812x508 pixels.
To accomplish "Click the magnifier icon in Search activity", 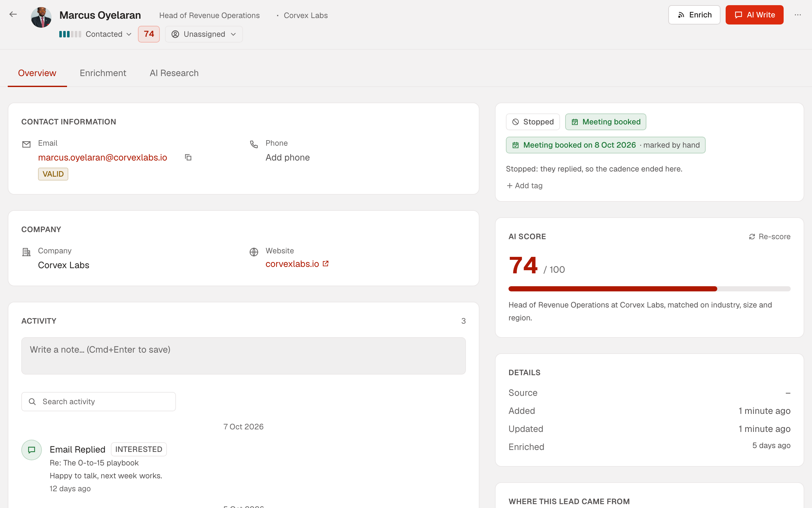I will [x=32, y=402].
